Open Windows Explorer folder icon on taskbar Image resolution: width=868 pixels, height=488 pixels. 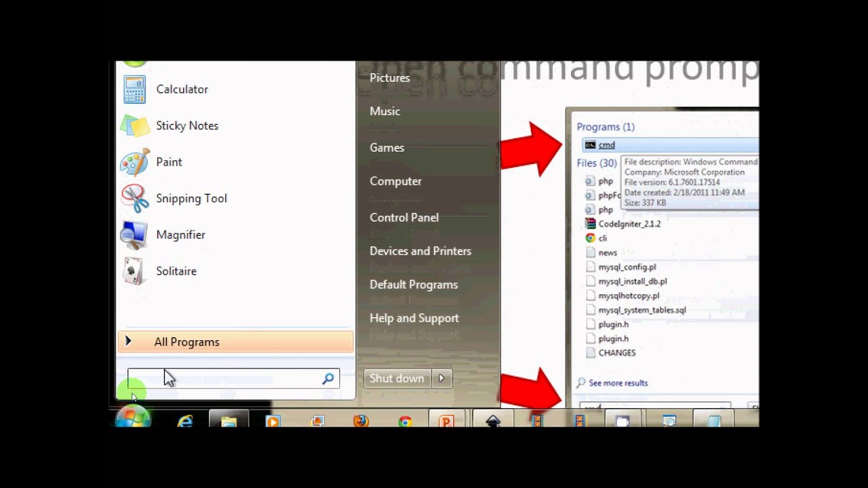229,420
